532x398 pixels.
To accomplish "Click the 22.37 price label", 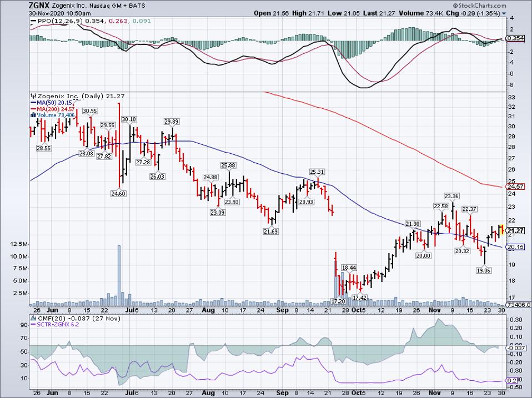I will coord(470,209).
